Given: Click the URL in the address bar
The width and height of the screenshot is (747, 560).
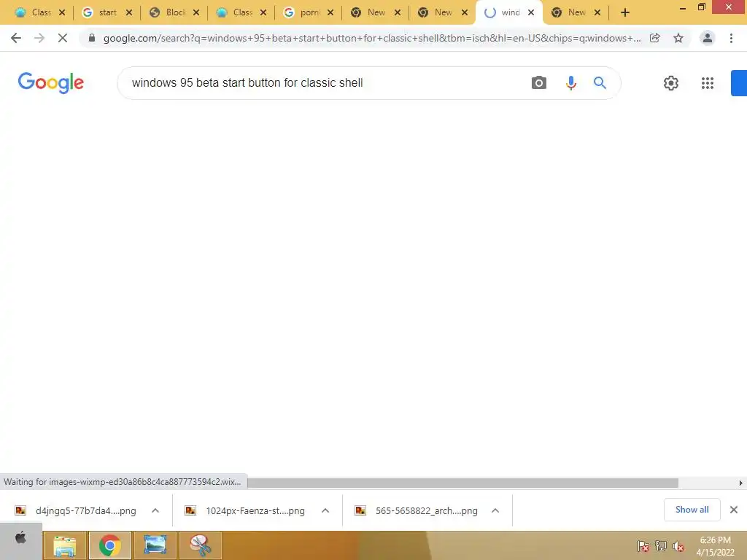Looking at the screenshot, I should pyautogui.click(x=371, y=38).
